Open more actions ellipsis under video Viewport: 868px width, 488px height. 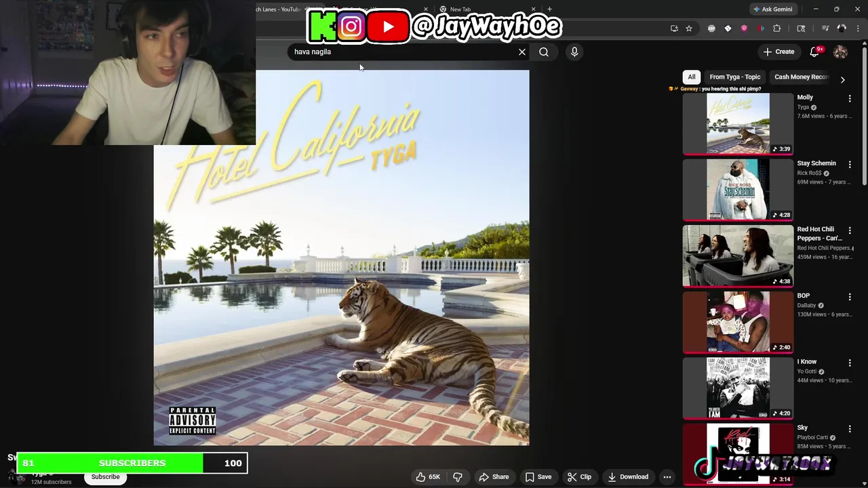(x=667, y=476)
